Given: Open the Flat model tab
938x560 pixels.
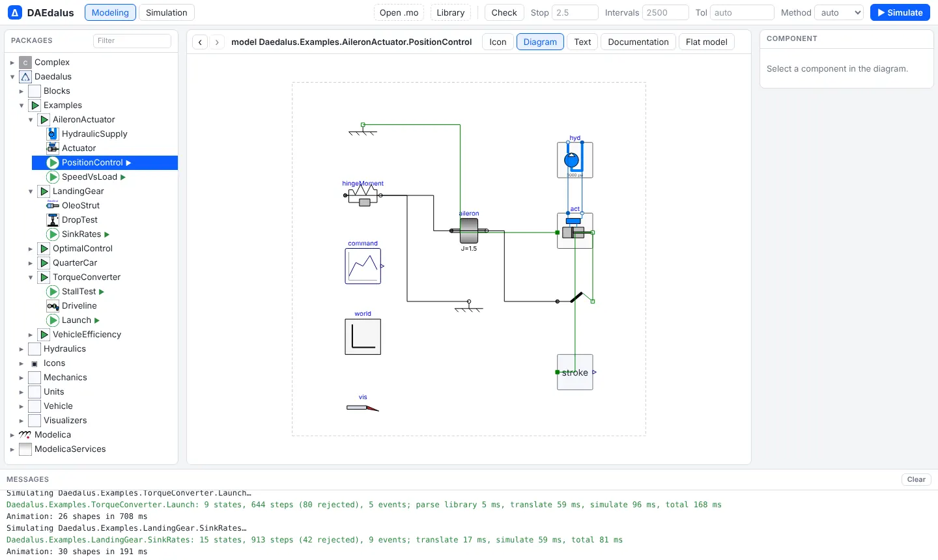Looking at the screenshot, I should (x=706, y=42).
